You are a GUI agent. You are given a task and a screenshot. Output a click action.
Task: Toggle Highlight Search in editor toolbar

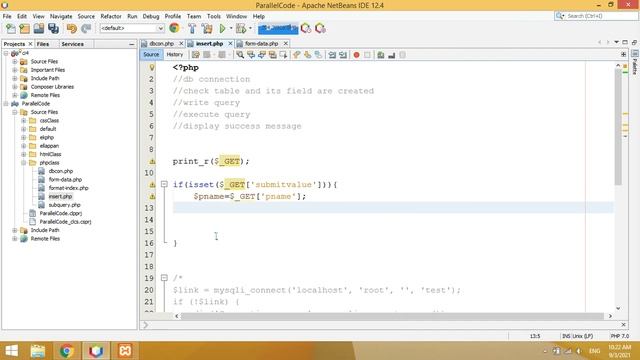[x=272, y=55]
